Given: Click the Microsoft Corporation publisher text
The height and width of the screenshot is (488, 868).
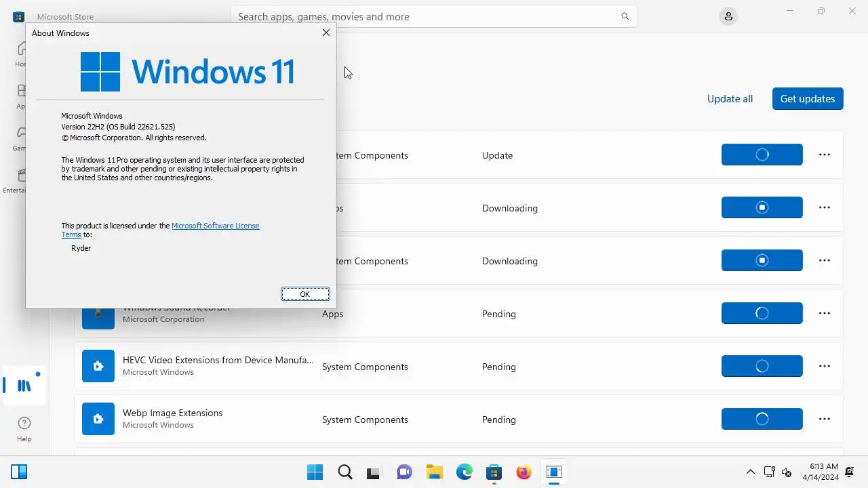Looking at the screenshot, I should tap(163, 319).
